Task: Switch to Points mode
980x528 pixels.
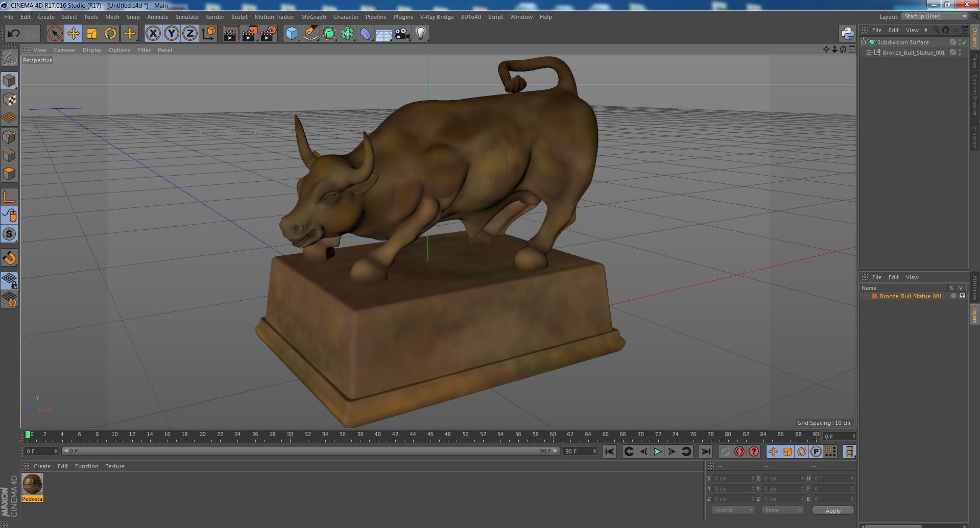Action: click(9, 137)
